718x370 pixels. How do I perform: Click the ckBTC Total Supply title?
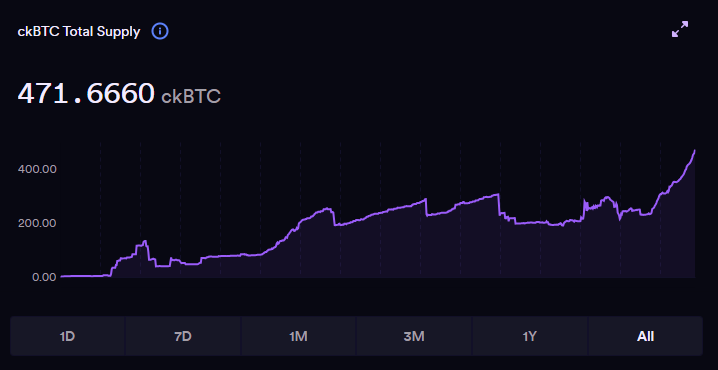pos(79,32)
